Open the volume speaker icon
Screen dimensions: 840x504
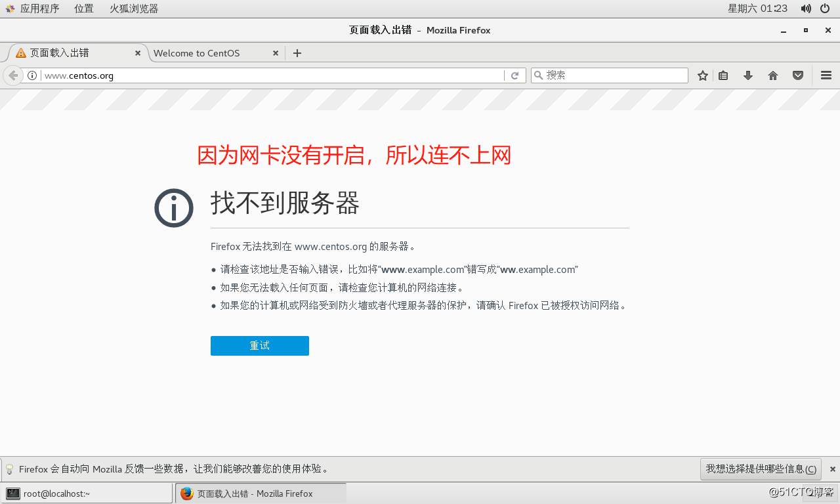(806, 9)
